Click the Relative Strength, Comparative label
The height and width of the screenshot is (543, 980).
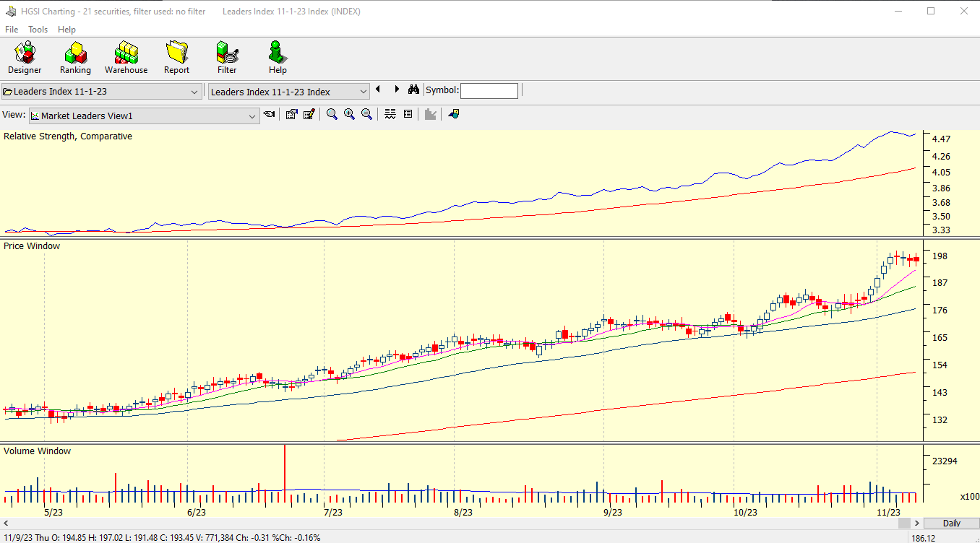pyautogui.click(x=68, y=136)
